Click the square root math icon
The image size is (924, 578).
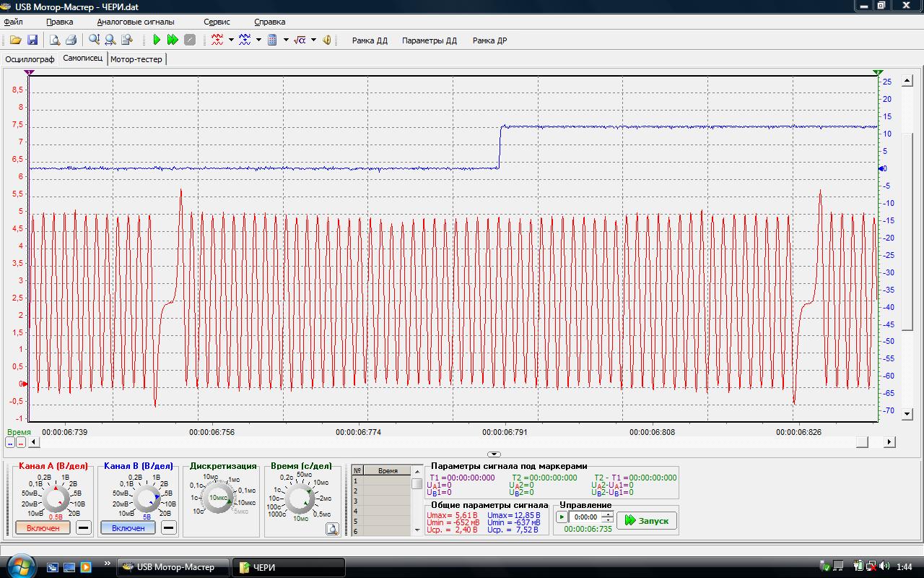300,40
